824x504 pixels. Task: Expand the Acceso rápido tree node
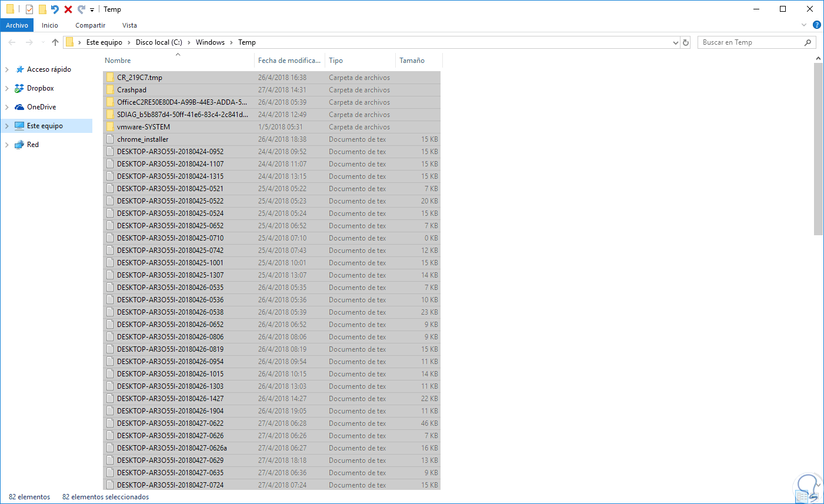[7, 69]
